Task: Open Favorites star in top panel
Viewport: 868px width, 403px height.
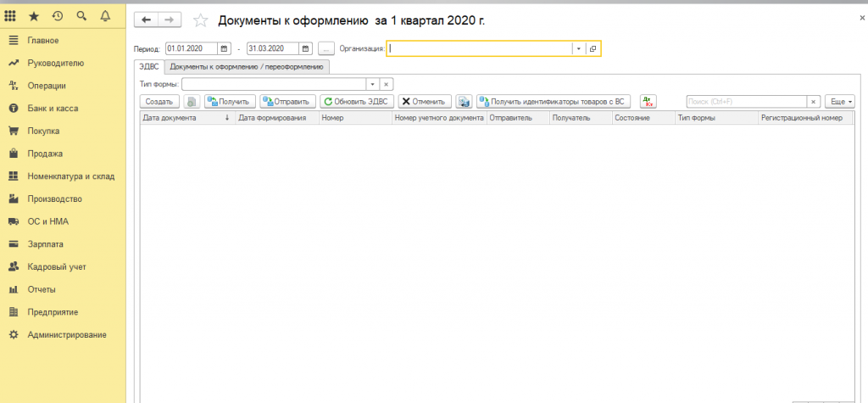Action: tap(34, 16)
